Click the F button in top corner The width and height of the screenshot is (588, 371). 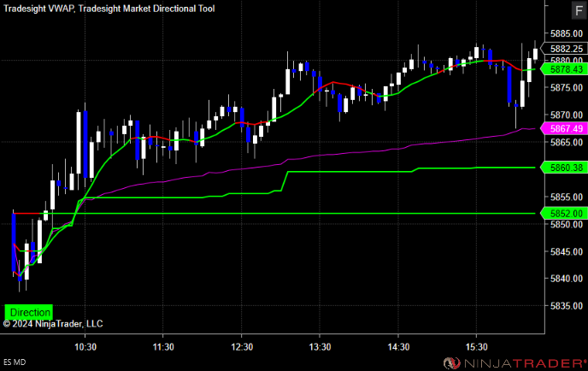[x=579, y=10]
